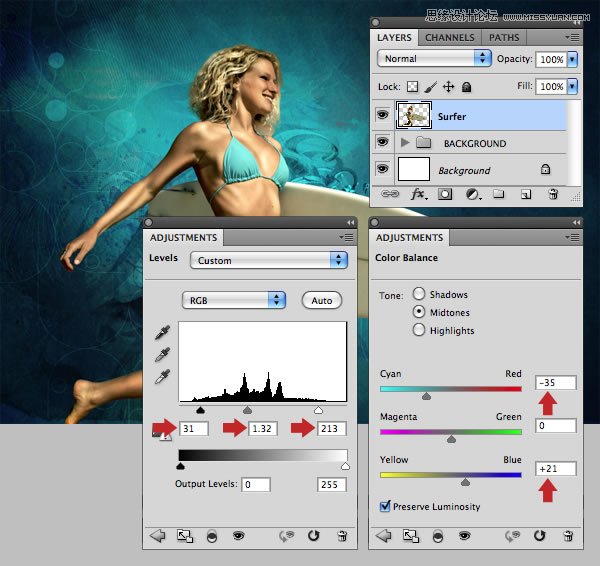Open the Fill slider dropdown

pos(572,86)
